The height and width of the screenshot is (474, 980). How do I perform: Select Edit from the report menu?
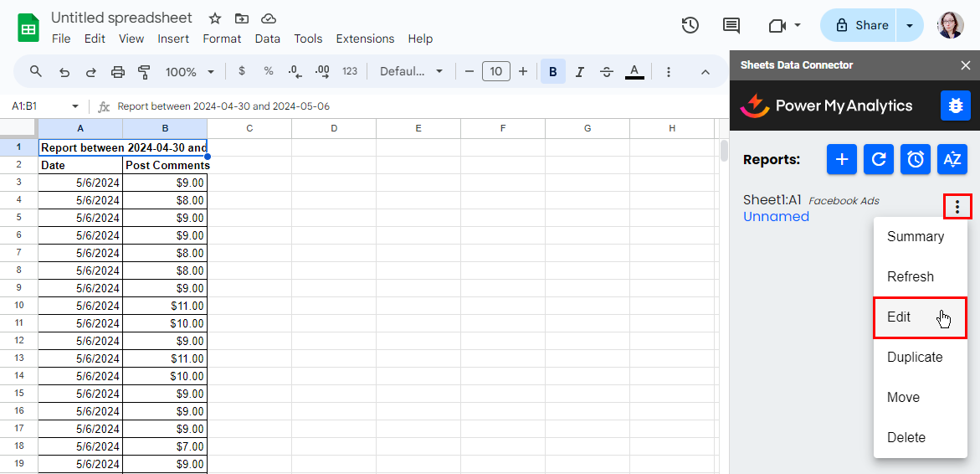pos(920,317)
